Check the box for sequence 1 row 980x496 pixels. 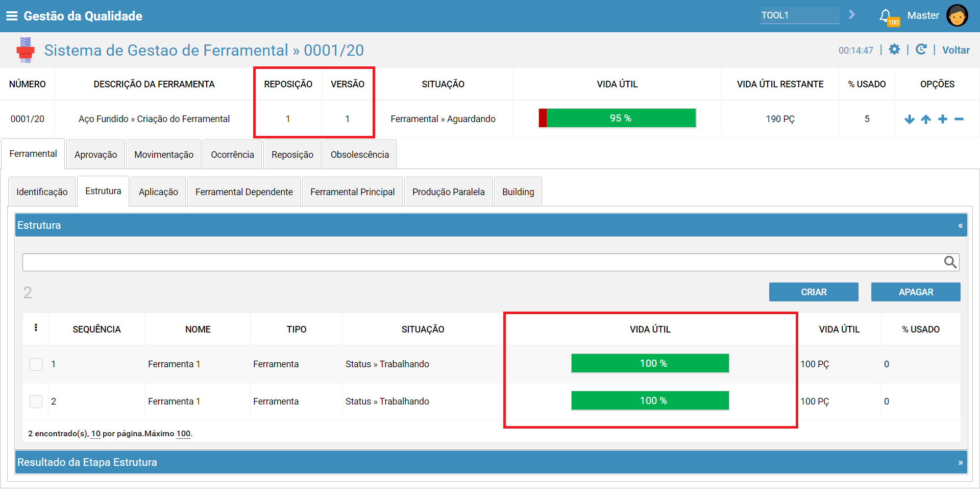tap(36, 364)
